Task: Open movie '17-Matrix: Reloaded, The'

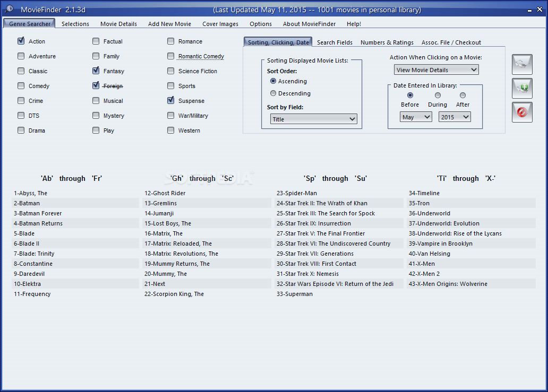Action: tap(178, 243)
